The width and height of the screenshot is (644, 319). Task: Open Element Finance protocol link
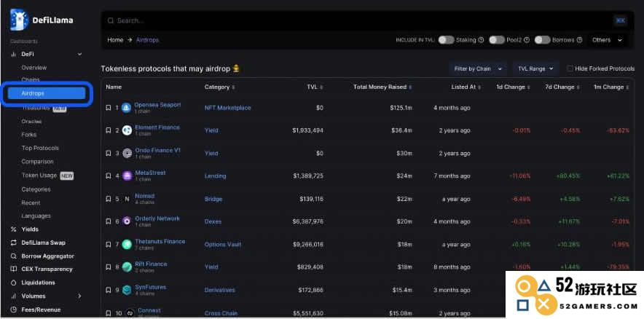pyautogui.click(x=157, y=127)
